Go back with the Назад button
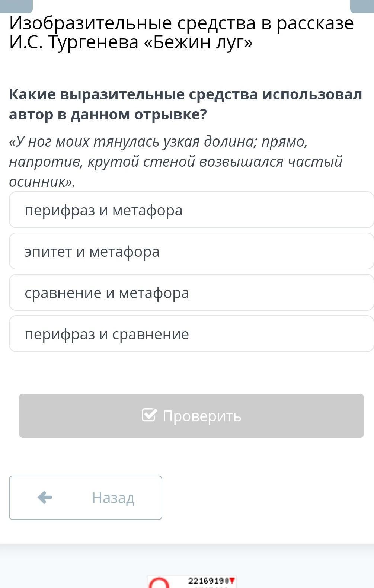374x588 pixels. tap(86, 498)
